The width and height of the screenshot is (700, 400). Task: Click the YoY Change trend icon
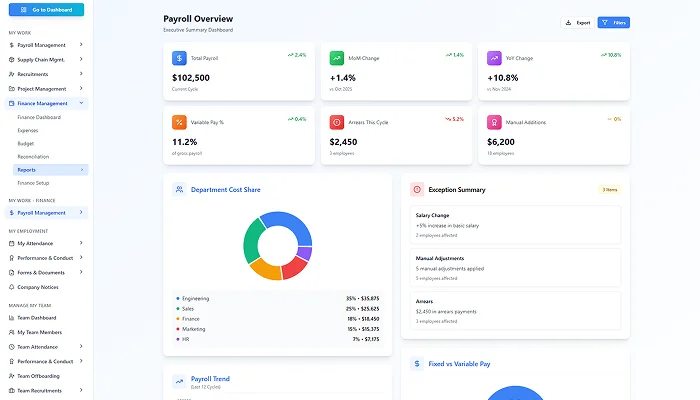point(494,58)
